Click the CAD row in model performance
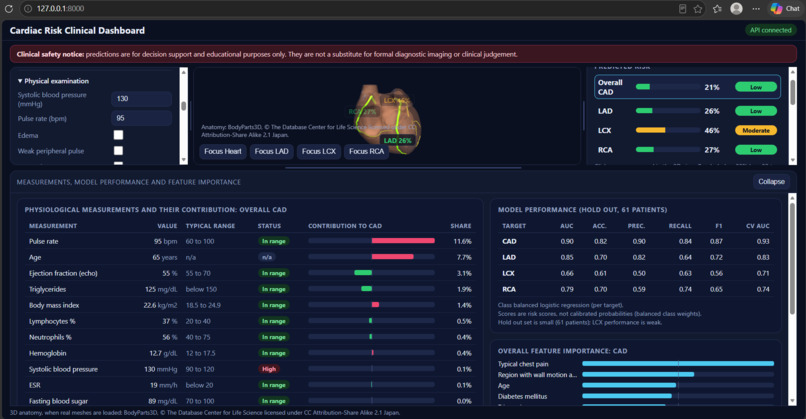 (636, 241)
